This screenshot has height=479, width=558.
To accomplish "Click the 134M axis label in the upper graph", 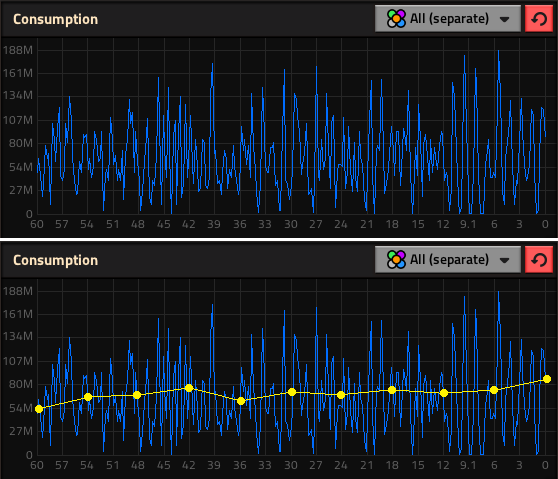I will click(x=18, y=95).
